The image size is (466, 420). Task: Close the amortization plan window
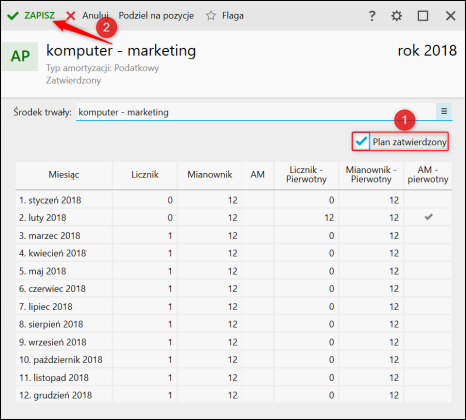pos(450,16)
